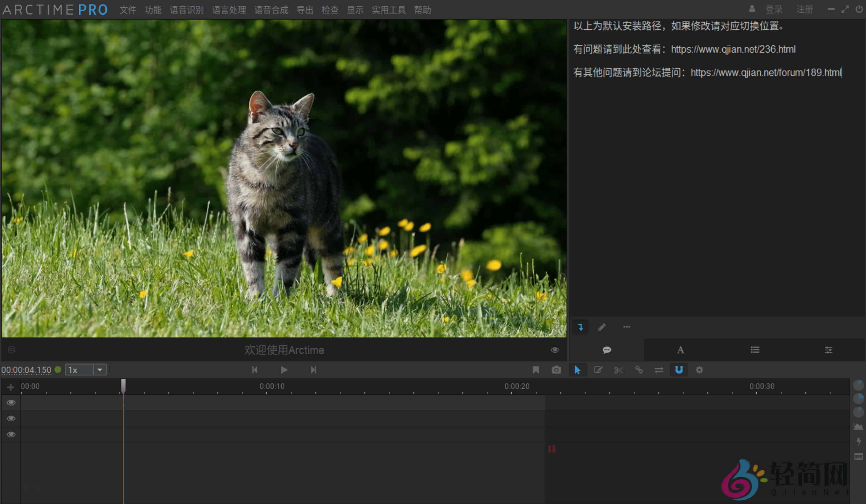Toggle the third track's eye visibility icon
This screenshot has width=866, height=504.
point(11,434)
